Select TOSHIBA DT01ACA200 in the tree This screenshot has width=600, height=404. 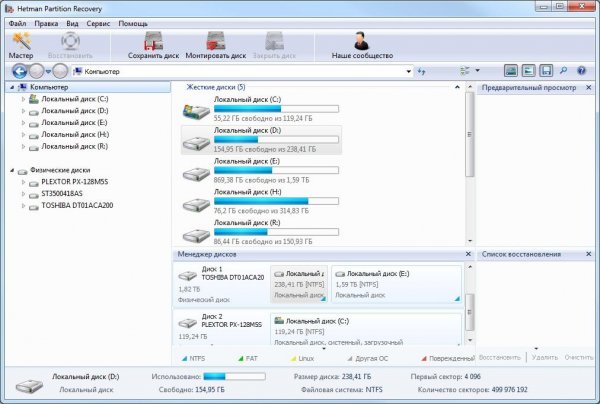tap(77, 205)
